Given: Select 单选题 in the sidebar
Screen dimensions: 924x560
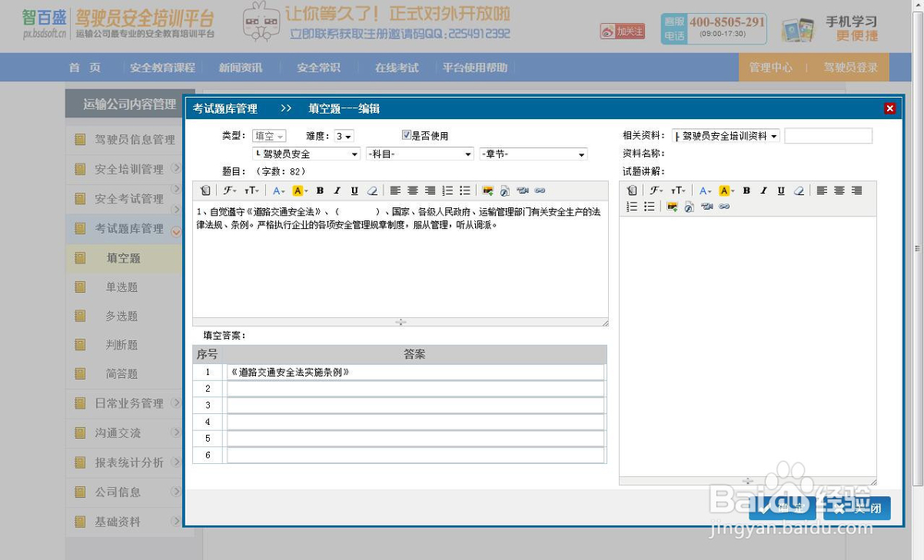Looking at the screenshot, I should coord(121,287).
